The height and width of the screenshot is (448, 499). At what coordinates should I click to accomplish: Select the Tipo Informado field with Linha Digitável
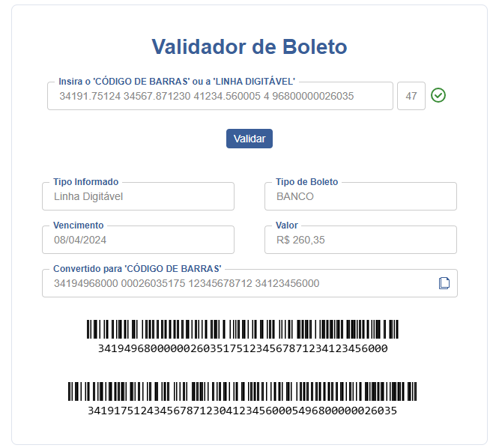coord(138,197)
